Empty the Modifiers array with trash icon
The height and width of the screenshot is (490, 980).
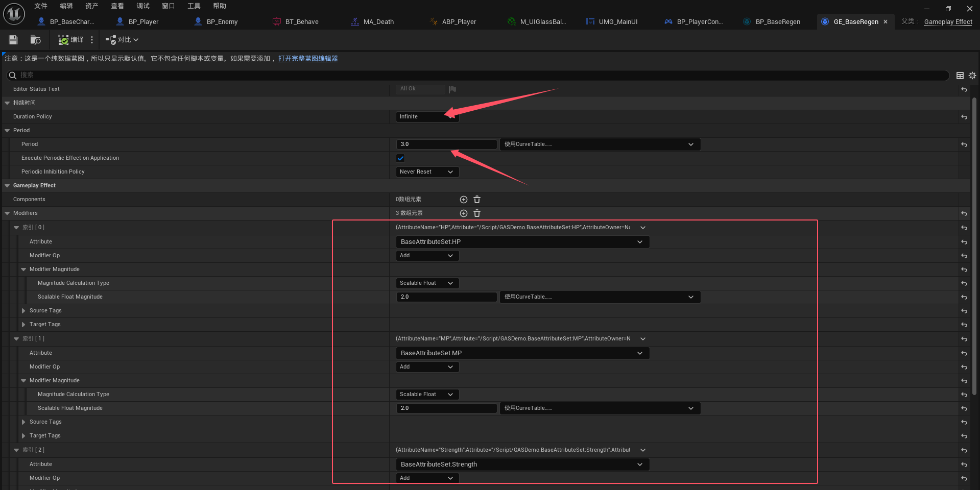click(x=477, y=213)
